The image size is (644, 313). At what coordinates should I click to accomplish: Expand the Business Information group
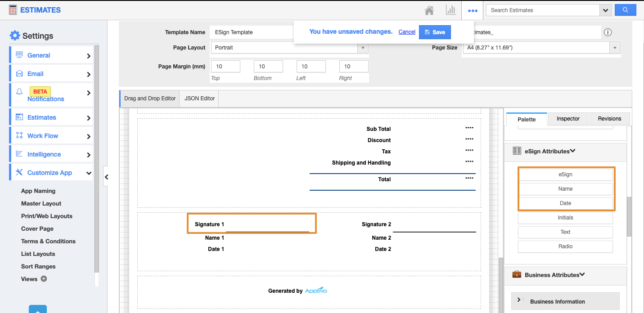pos(519,300)
